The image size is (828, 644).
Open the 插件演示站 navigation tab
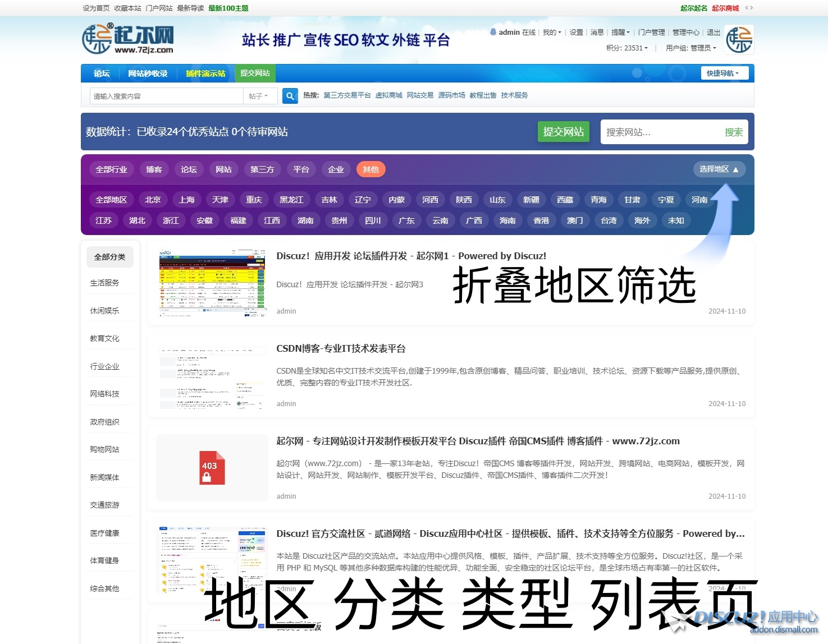(205, 73)
